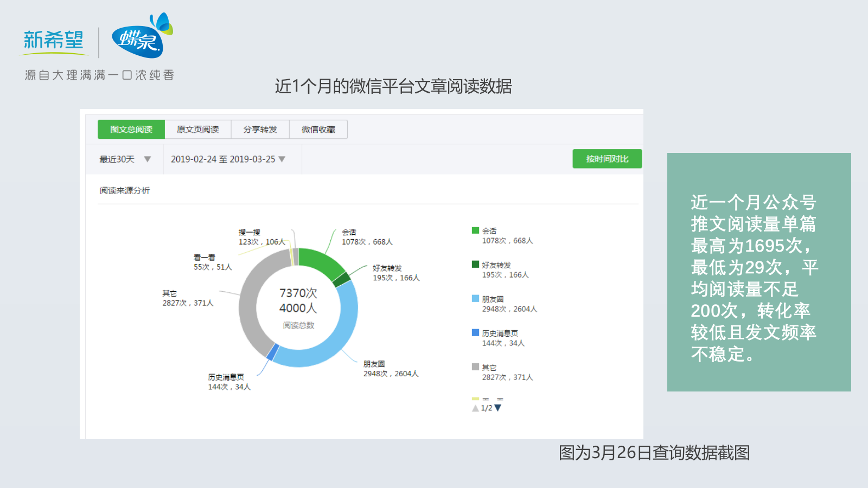Open the 微信收藏 tab
868x488 pixels.
tap(318, 129)
